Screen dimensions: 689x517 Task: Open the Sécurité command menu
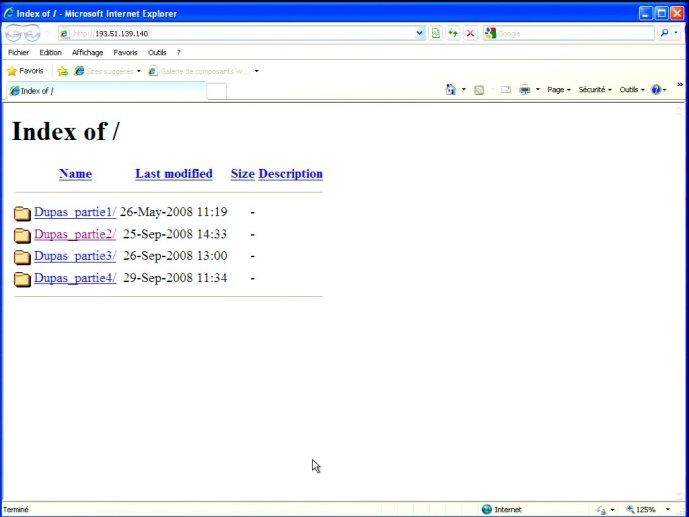(x=595, y=90)
